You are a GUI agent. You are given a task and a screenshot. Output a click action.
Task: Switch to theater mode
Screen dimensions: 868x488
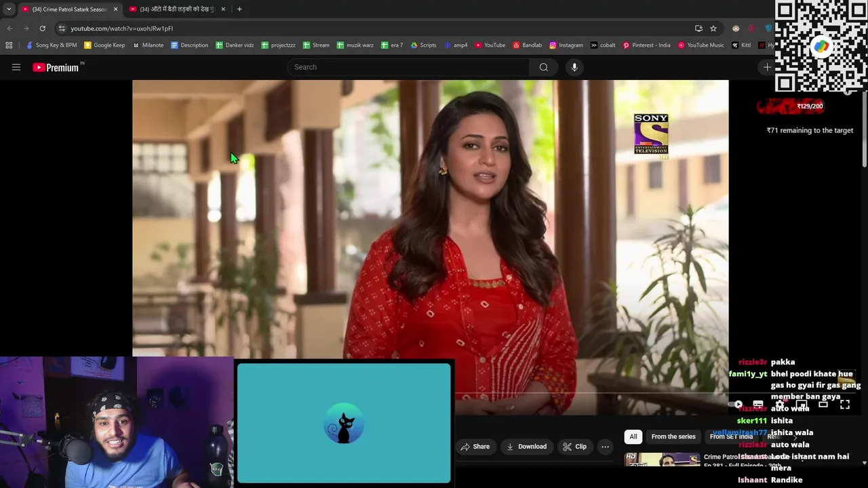[823, 405]
